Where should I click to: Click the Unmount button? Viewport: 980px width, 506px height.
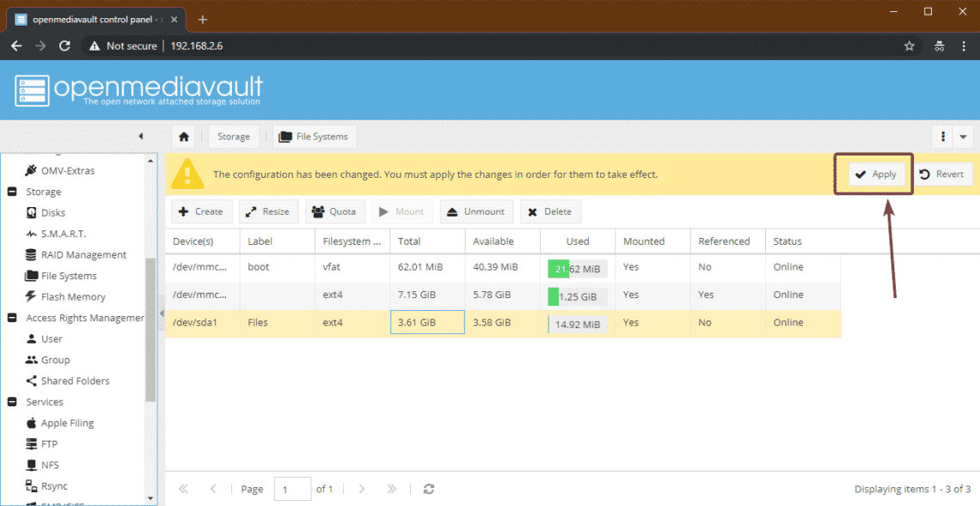coord(476,212)
